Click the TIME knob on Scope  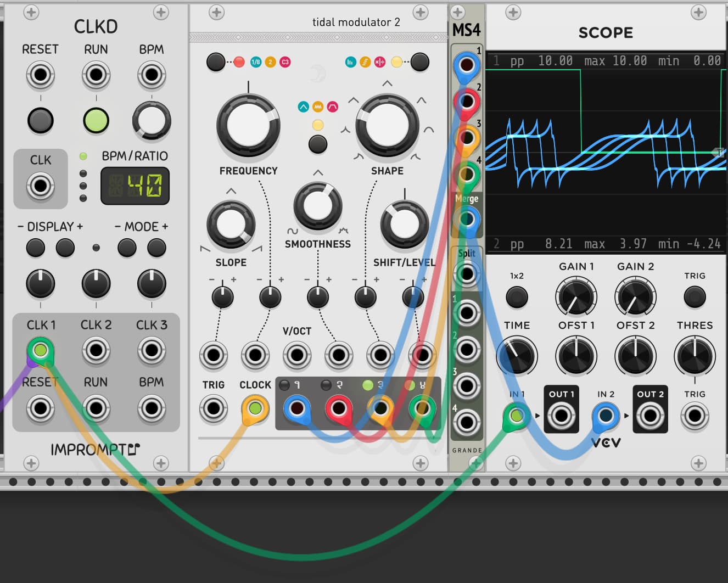tap(517, 356)
